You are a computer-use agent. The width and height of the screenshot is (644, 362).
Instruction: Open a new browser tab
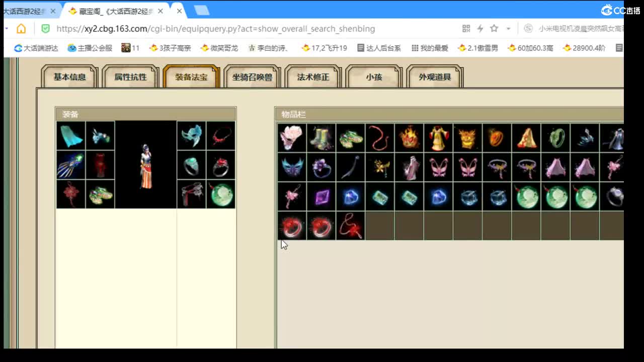pyautogui.click(x=201, y=11)
